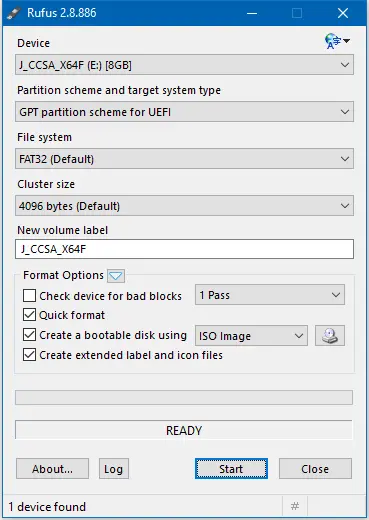Click the '1 device found' status text
369x520 pixels.
[x=47, y=507]
